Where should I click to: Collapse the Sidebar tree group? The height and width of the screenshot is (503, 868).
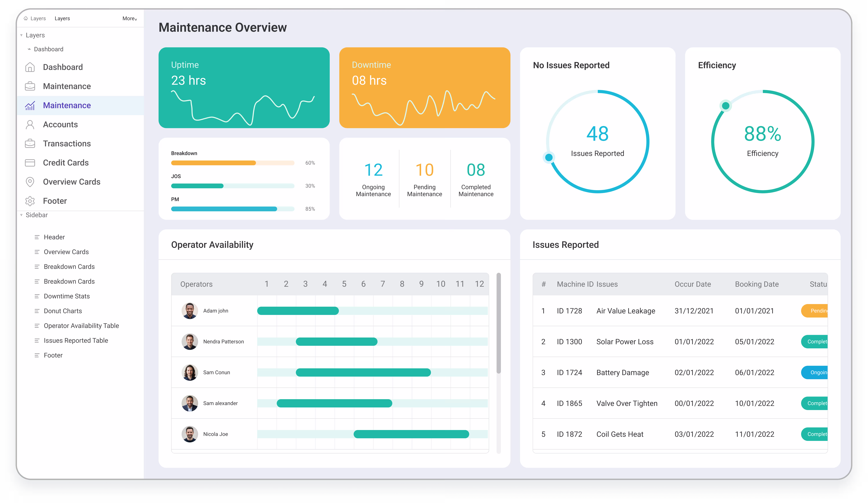pos(21,215)
